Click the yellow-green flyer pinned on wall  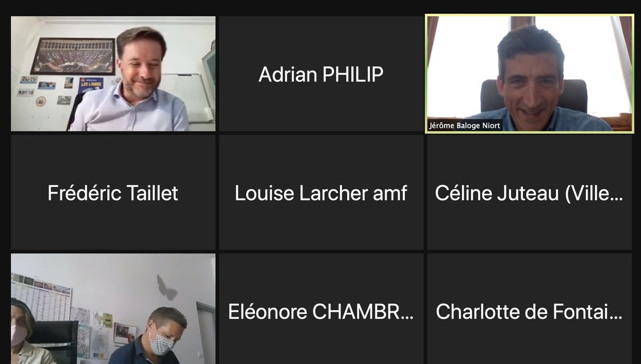coord(108,320)
